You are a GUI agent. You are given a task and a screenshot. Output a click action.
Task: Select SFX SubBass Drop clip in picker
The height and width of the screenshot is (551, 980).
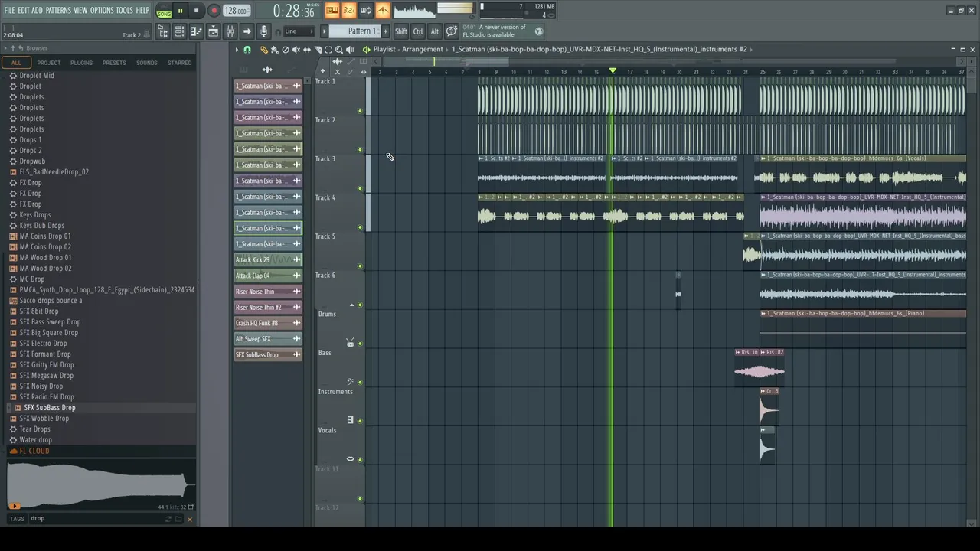coord(268,355)
